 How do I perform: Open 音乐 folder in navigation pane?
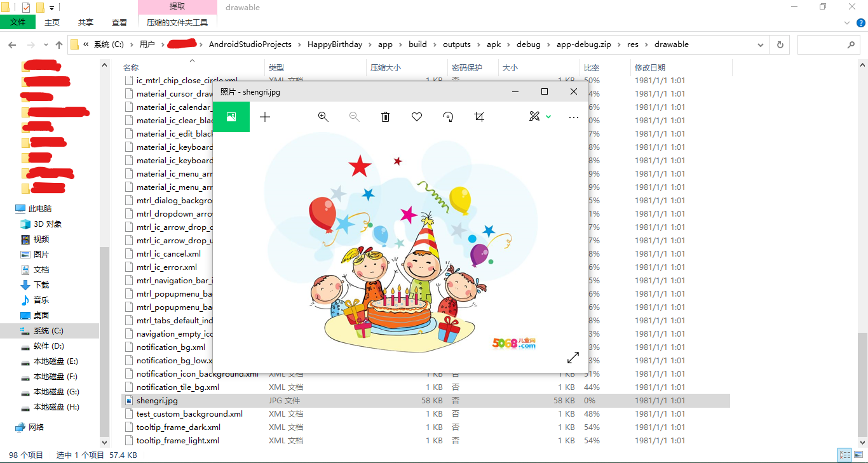(41, 300)
